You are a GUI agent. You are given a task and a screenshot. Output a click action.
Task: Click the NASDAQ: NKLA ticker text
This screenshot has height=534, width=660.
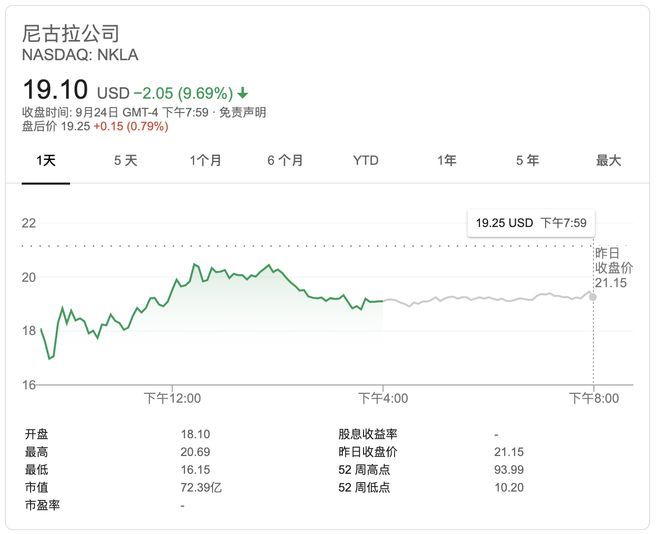80,55
